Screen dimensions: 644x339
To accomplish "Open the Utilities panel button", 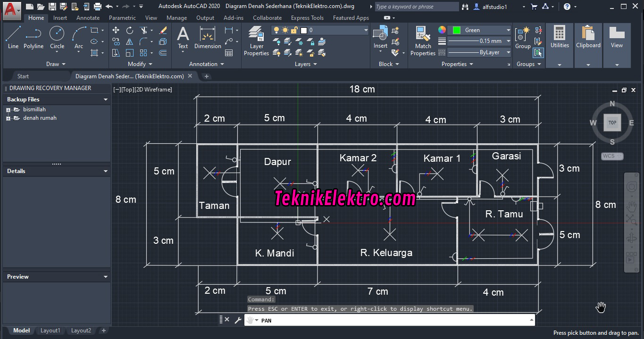I will (x=560, y=45).
